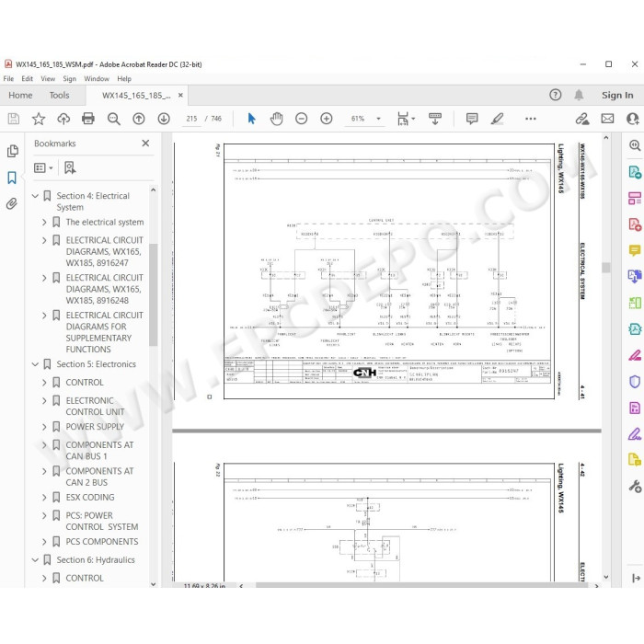Send file by email envelope icon
Screen dimensions: 644x644
coord(607,119)
